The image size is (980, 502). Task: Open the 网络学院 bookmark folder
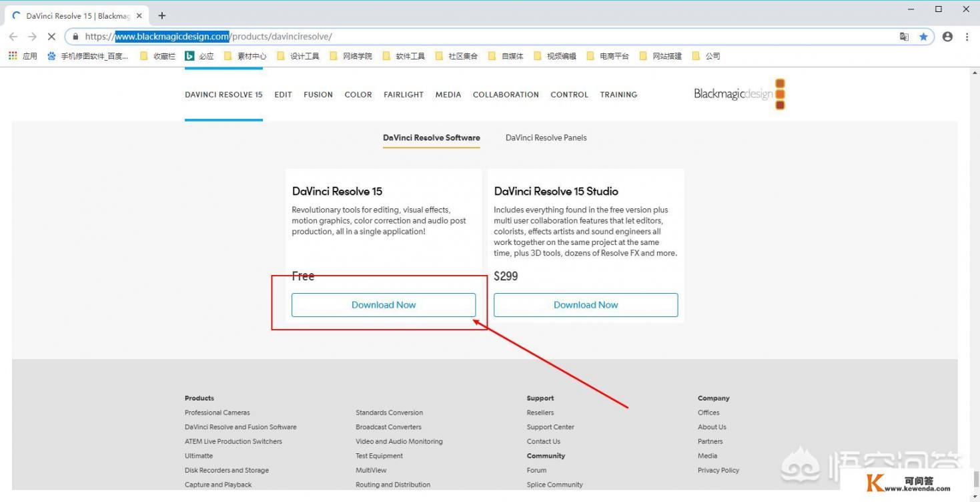coord(351,56)
